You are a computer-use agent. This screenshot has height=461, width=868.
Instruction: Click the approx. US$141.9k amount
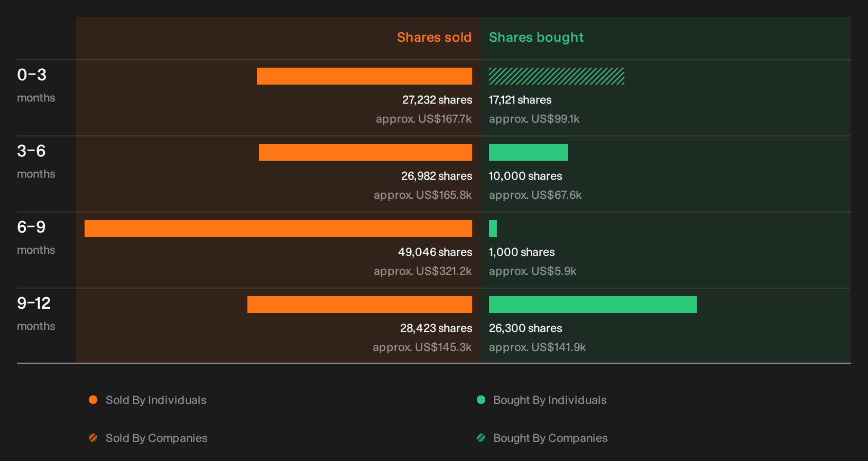(x=538, y=347)
